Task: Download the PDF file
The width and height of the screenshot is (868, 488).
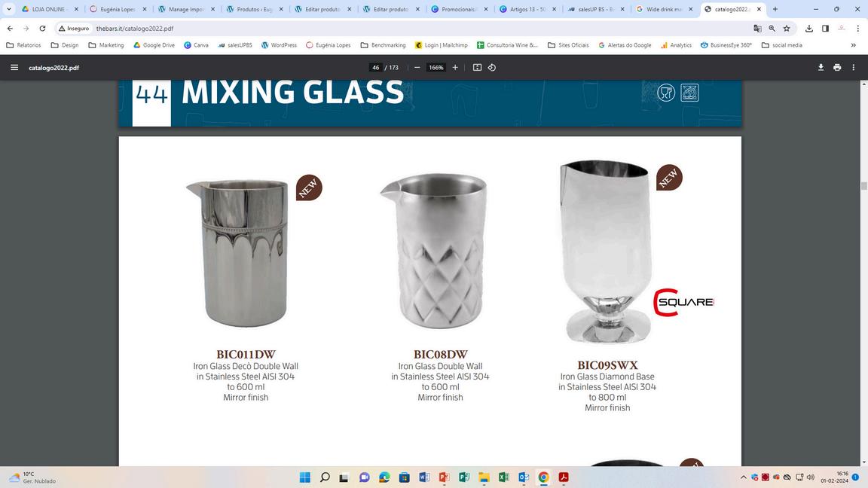Action: click(821, 68)
